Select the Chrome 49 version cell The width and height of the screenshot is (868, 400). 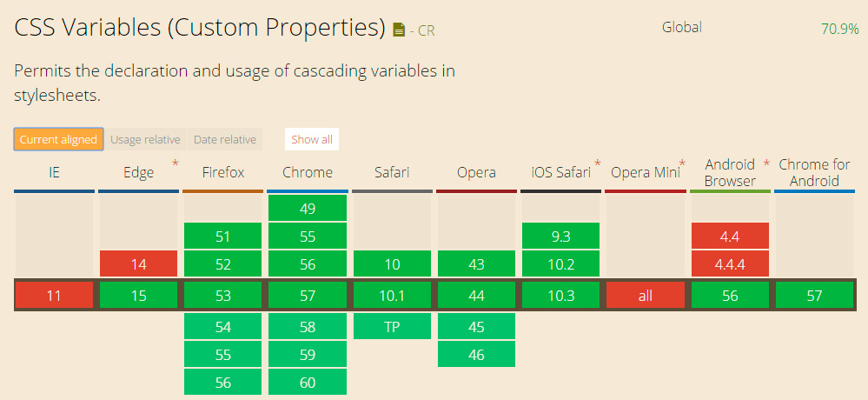point(308,208)
